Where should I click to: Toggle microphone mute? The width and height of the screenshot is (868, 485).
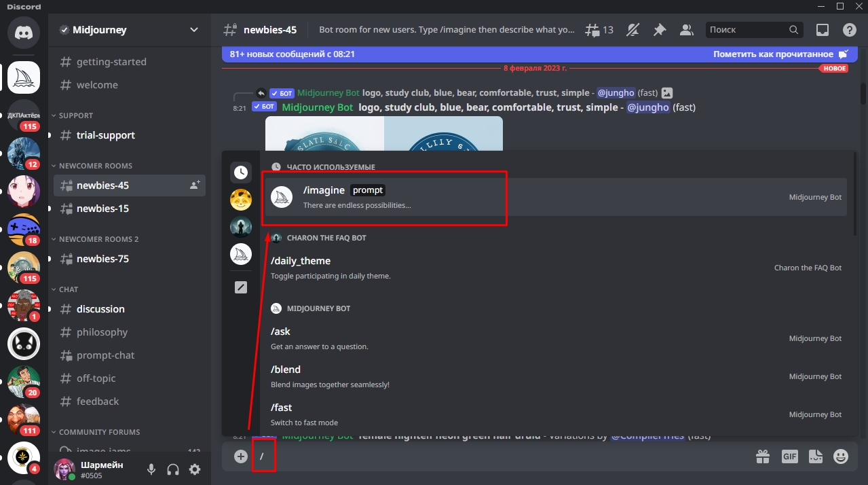click(151, 469)
